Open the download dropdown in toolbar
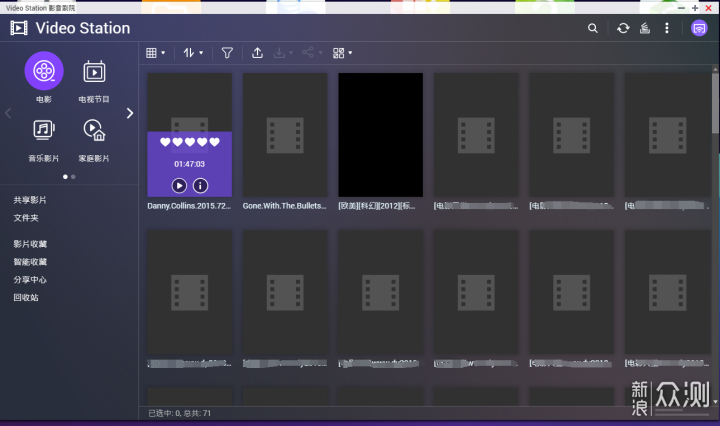Screen dimensions: 720x426 tap(282, 53)
